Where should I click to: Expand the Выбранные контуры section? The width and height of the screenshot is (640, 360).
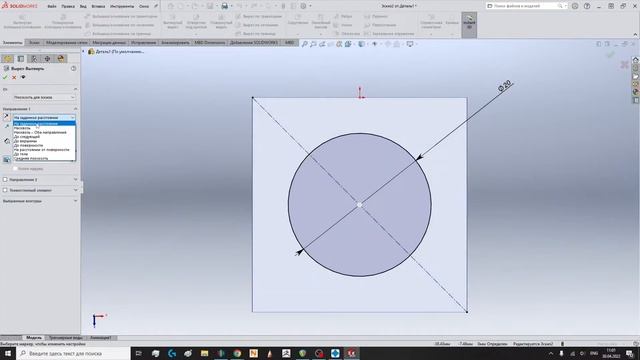click(76, 201)
